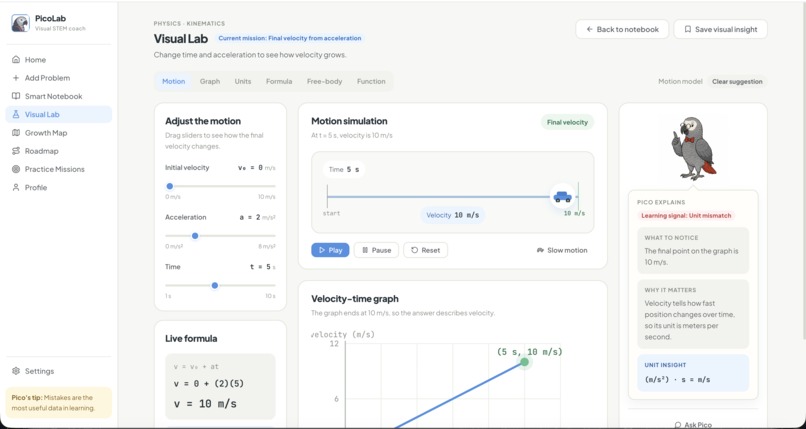Play the motion simulation
The image size is (806, 429).
[330, 250]
